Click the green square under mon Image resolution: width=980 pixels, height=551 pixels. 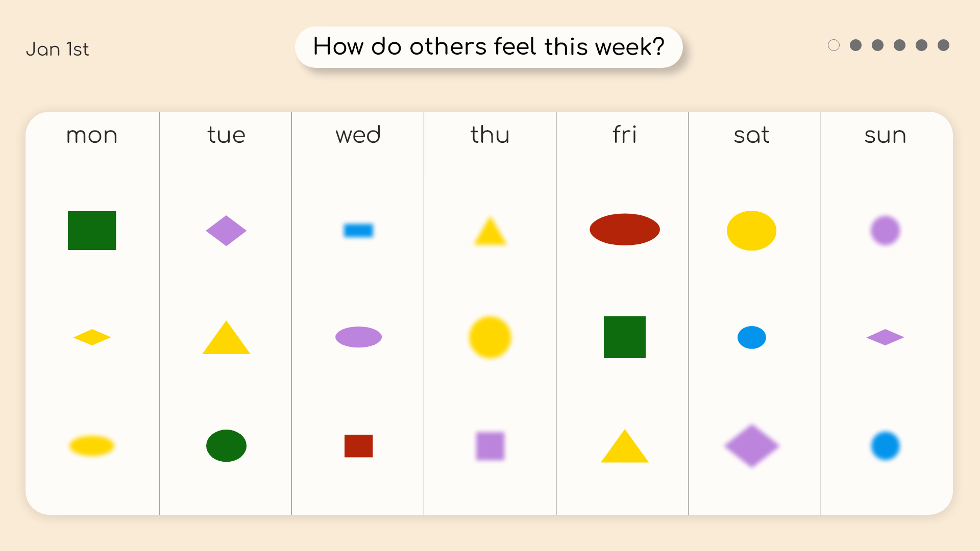click(92, 231)
